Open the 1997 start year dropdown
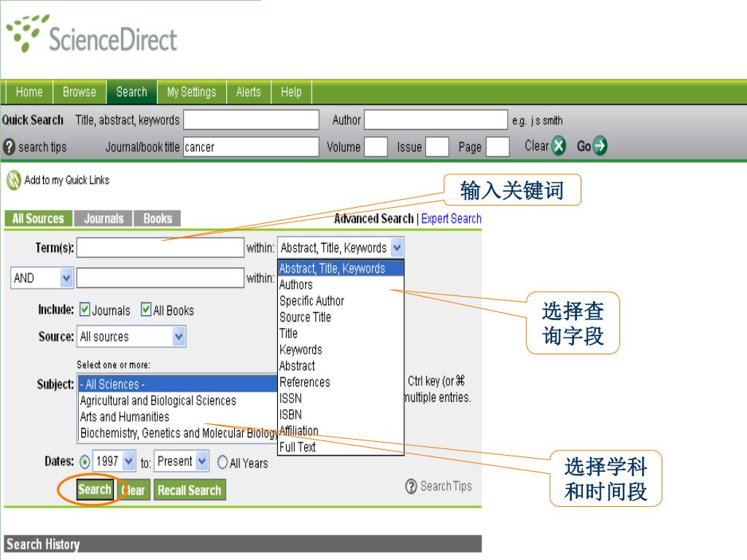The image size is (747, 560). [x=128, y=461]
